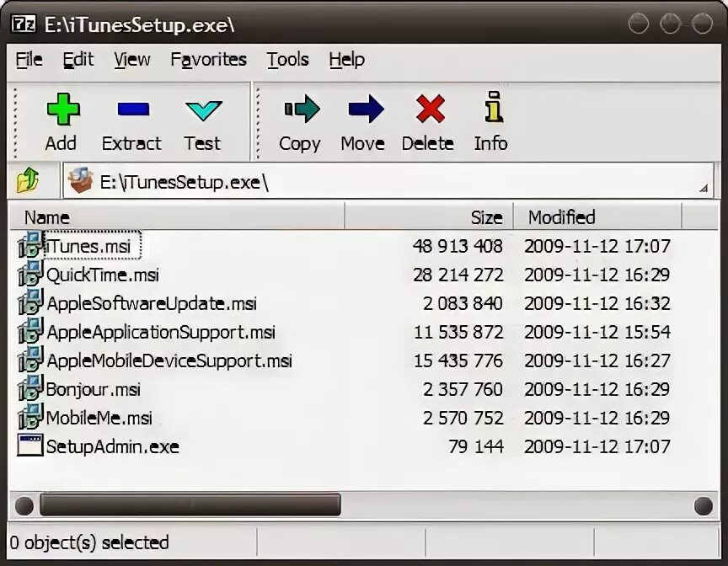Open the Help menu

tap(347, 60)
